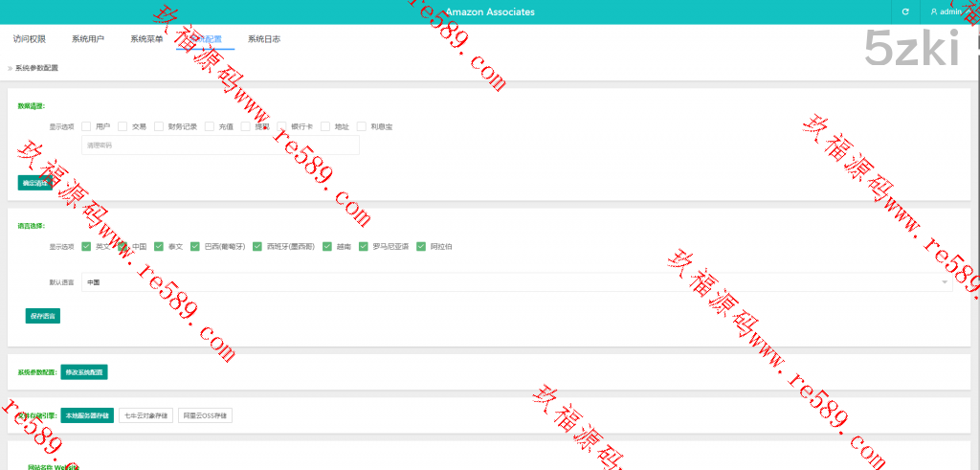The image size is (980, 470).
Task: Expand the 默认语言 dropdown
Action: (517, 282)
